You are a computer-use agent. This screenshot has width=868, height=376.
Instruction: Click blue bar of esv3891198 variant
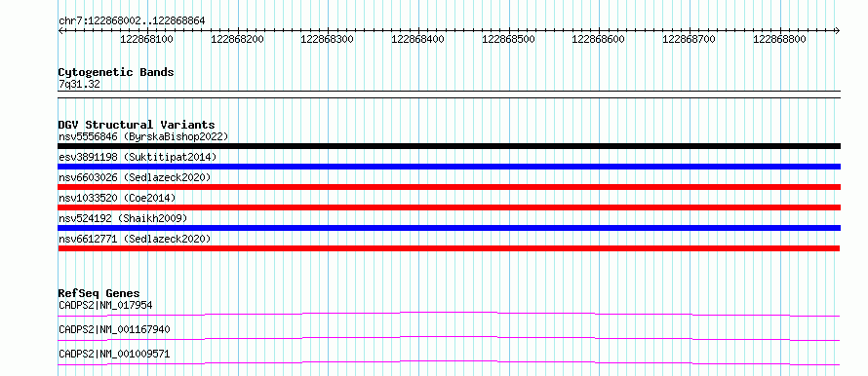(x=449, y=167)
